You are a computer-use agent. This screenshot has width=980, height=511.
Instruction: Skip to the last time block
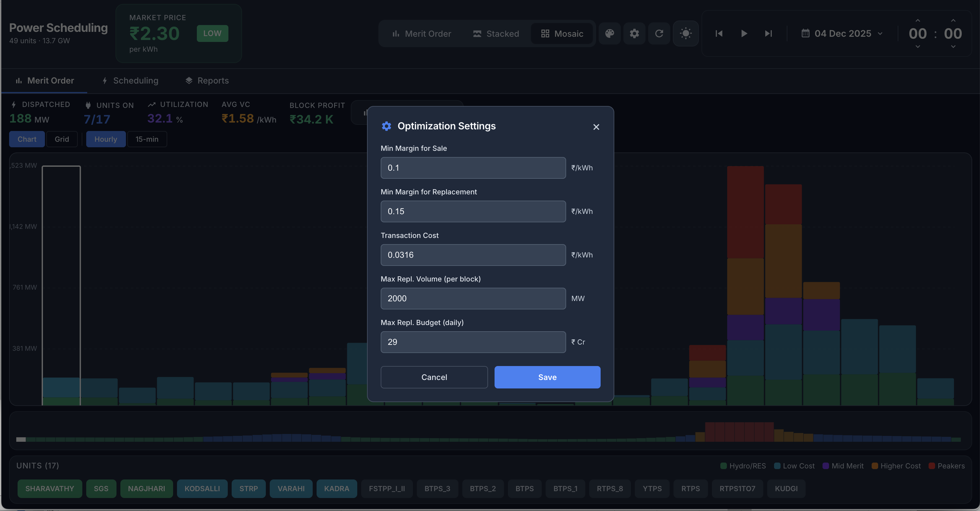[x=768, y=33]
